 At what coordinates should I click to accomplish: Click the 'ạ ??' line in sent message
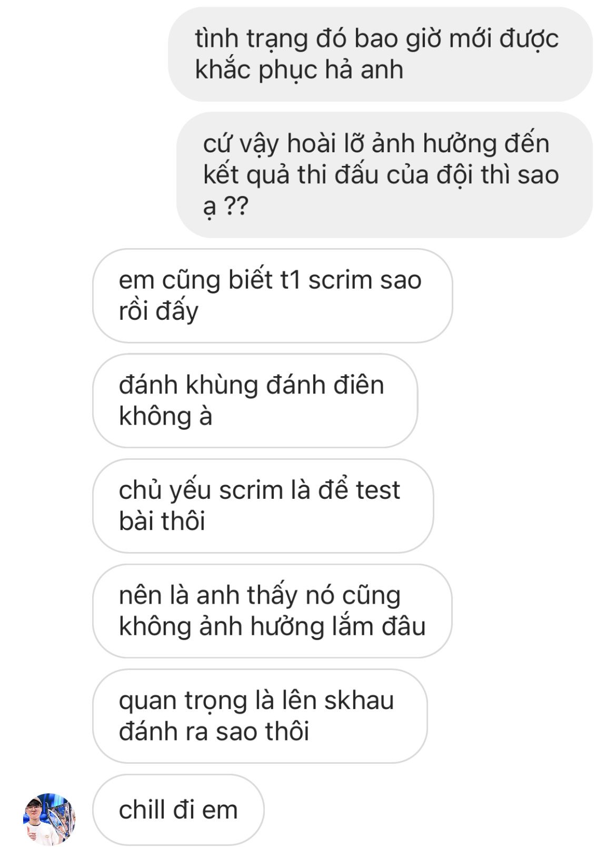coord(225,206)
